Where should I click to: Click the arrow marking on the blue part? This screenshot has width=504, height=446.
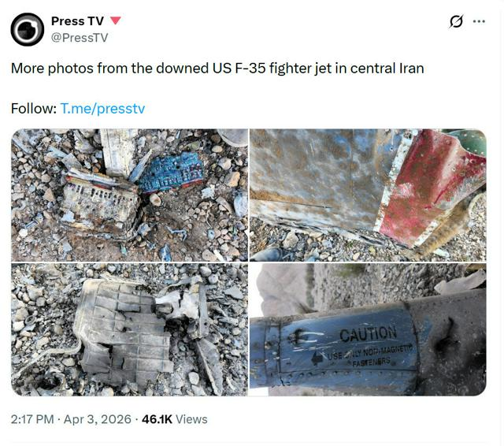tap(317, 359)
